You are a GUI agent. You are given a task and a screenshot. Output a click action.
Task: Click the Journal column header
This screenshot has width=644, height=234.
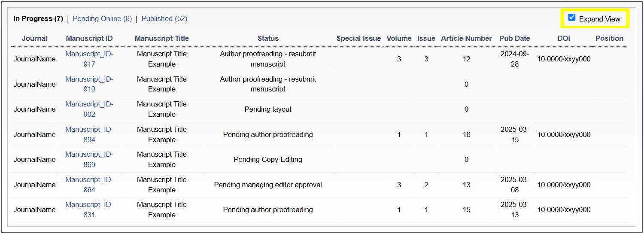tap(34, 38)
